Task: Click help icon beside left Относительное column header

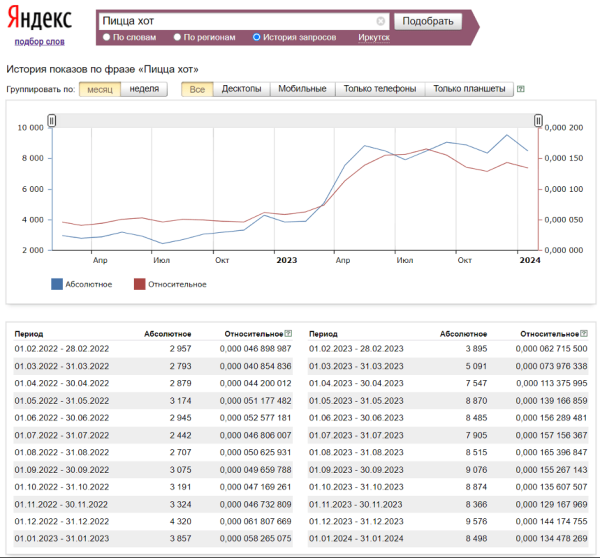Action: pyautogui.click(x=288, y=334)
